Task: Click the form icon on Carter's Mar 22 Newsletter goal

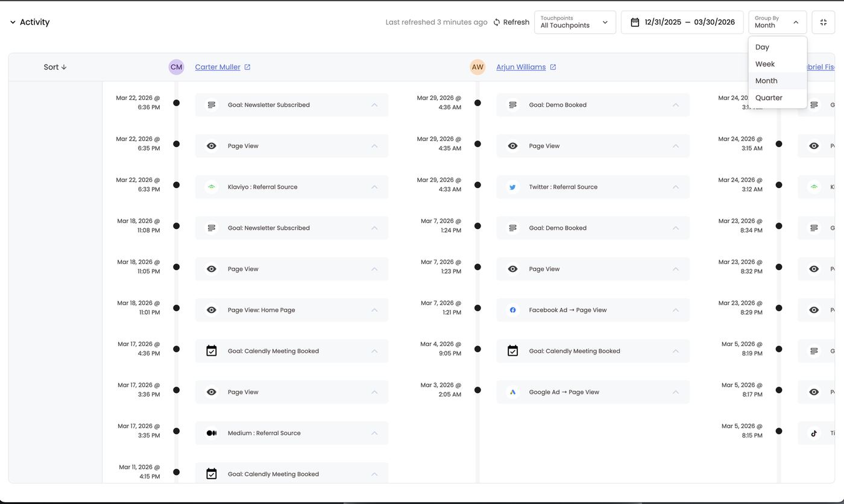Action: [212, 105]
